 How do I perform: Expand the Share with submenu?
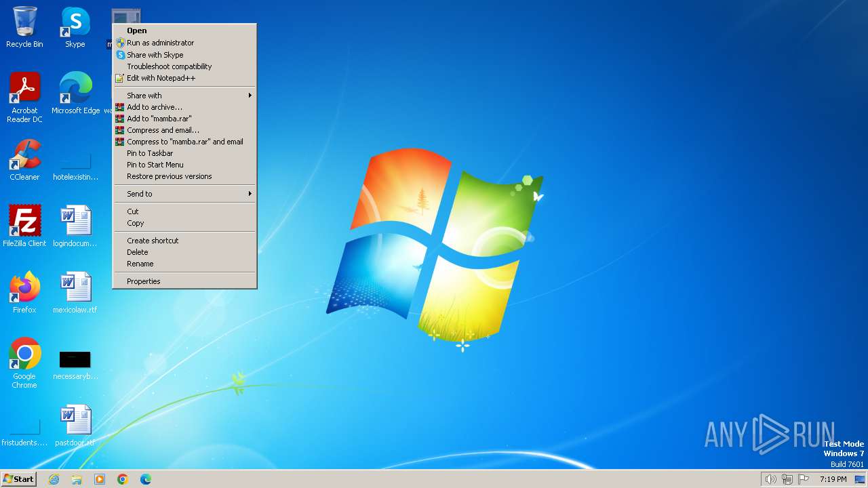[184, 96]
